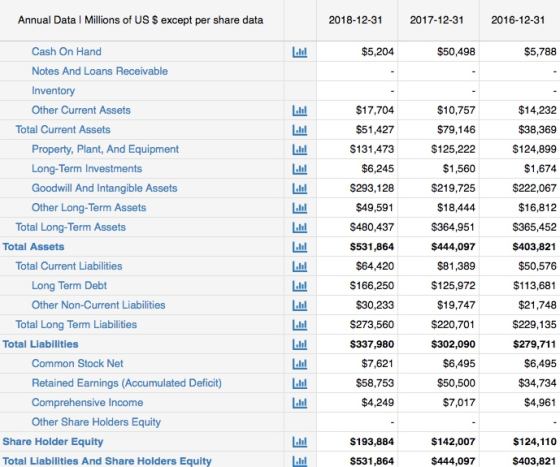
Task: Select 2016 Share Holder Equity value $124,110
Action: point(535,442)
